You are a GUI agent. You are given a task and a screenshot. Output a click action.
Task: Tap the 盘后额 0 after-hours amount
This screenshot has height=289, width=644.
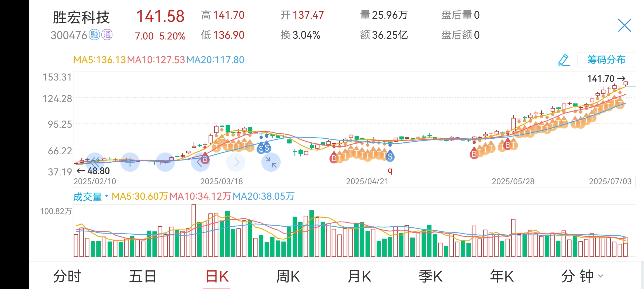click(x=460, y=35)
